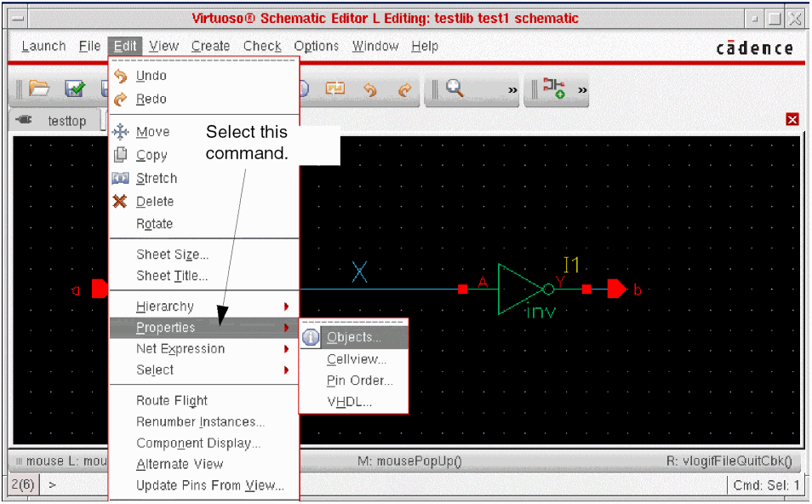Close the testtop tab with red X

[x=792, y=120]
